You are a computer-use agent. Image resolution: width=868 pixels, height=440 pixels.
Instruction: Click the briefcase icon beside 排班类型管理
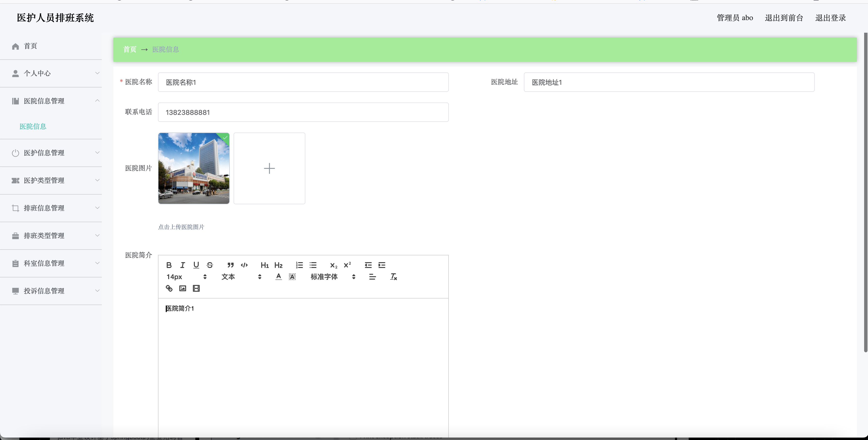click(x=15, y=236)
